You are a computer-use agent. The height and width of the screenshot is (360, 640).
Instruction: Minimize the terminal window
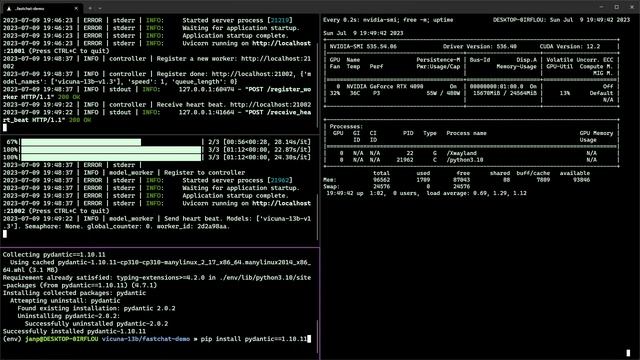pyautogui.click(x=602, y=7)
